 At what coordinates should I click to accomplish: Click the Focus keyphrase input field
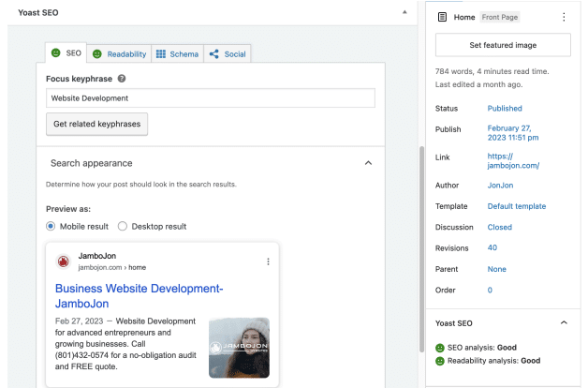coord(211,98)
